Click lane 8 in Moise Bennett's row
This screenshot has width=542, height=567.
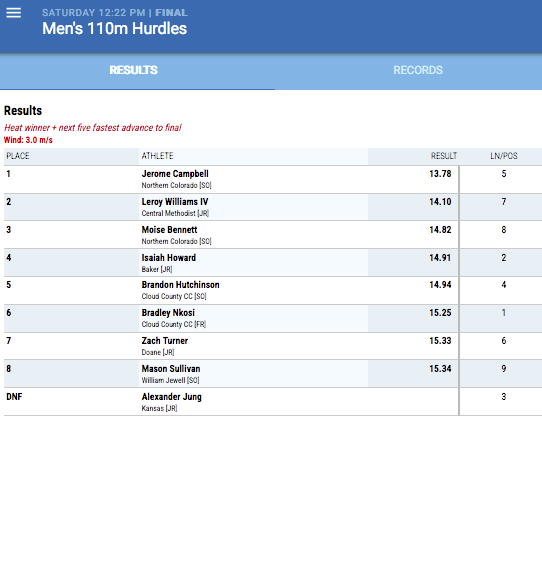click(x=504, y=230)
